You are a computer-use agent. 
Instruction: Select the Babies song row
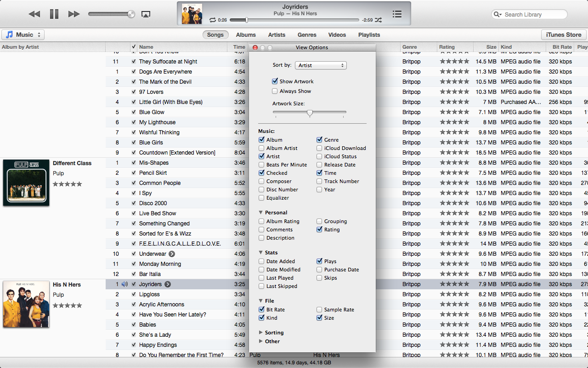[x=347, y=325]
